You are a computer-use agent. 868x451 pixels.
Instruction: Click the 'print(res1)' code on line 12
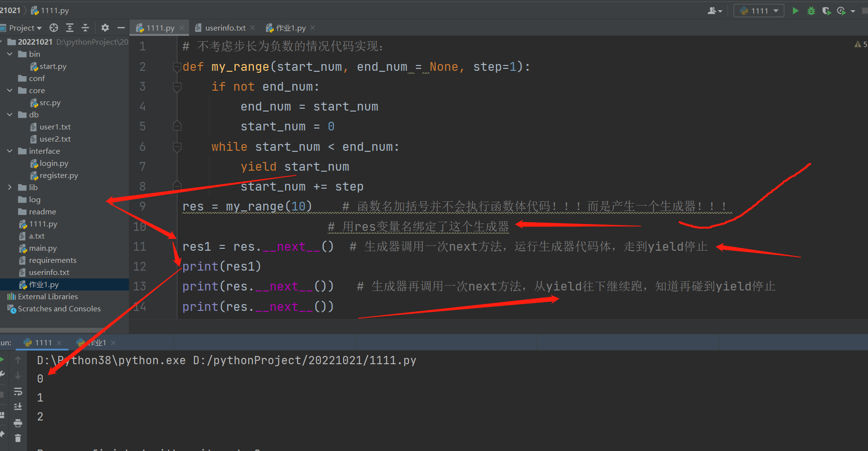tap(221, 266)
